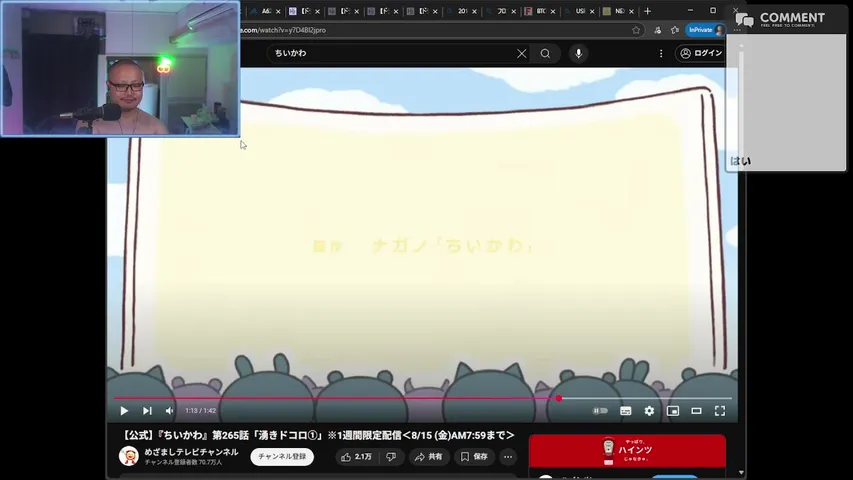Image resolution: width=853 pixels, height=480 pixels.
Task: Click the browser address bar URL
Action: point(283,30)
